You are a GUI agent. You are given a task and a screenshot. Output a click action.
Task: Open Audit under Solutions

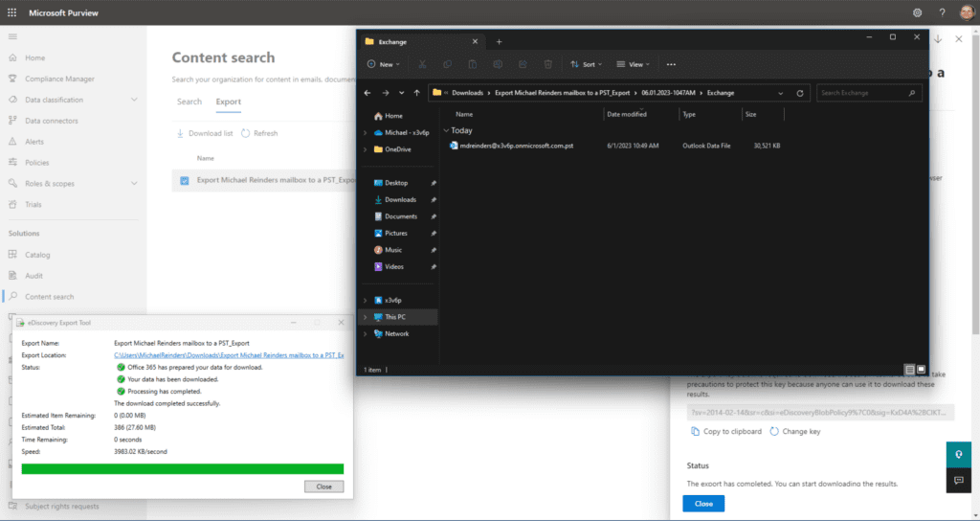point(33,276)
